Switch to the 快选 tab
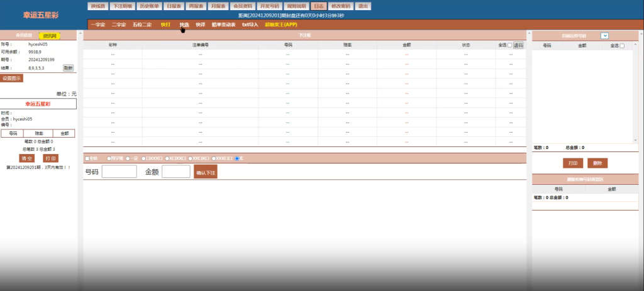Screen dimensions: 644x291 184,25
